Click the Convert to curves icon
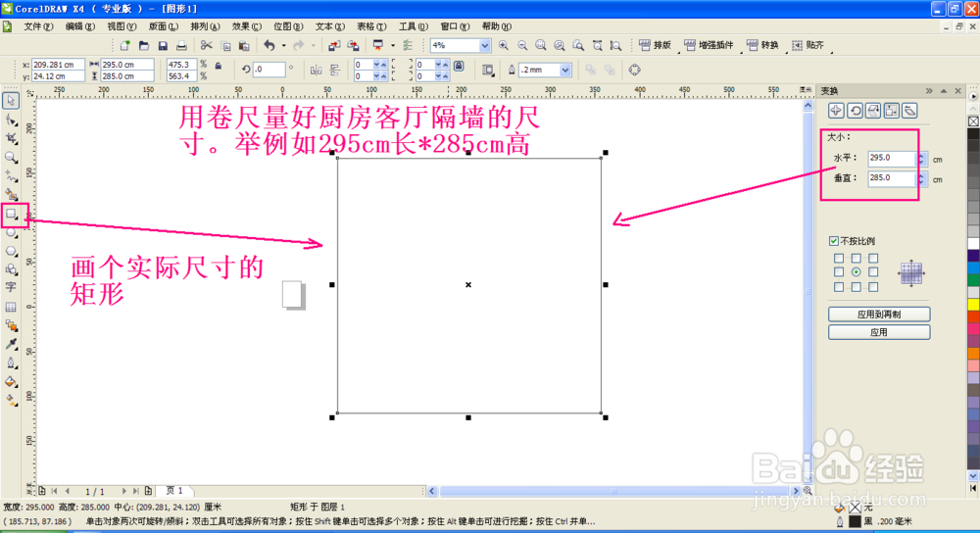 634,70
